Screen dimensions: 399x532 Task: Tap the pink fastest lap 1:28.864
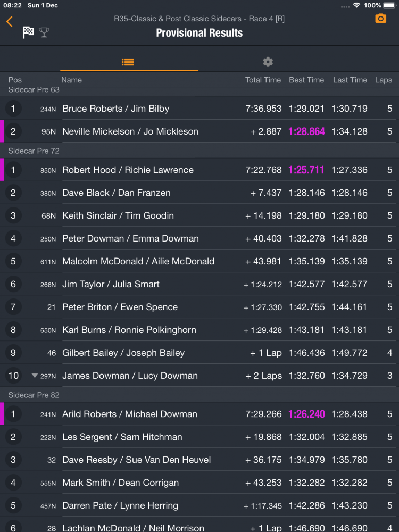(306, 131)
